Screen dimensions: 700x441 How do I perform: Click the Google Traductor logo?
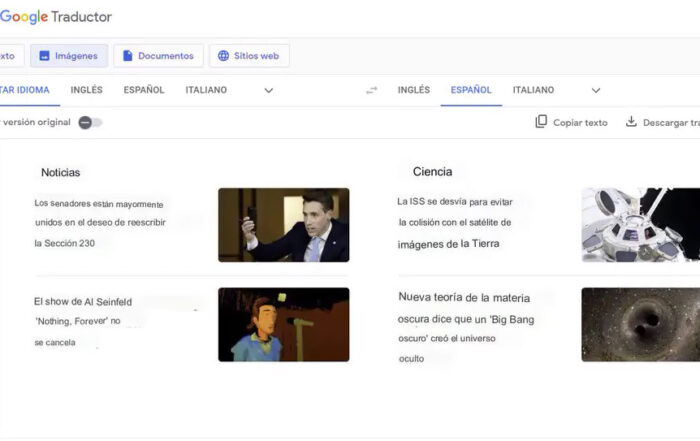point(55,17)
